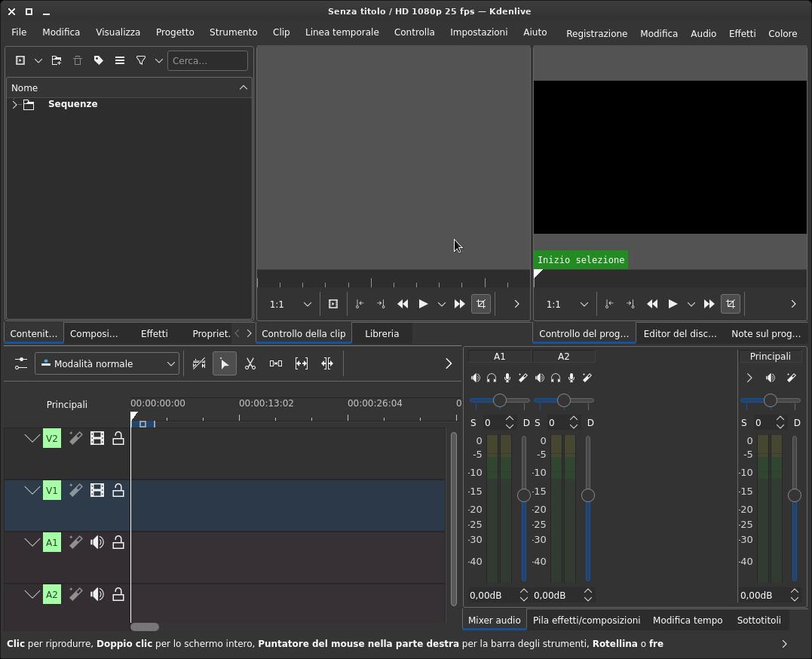The width and height of the screenshot is (812, 659).
Task: Select the slip tool in timeline toolbar
Action: [302, 363]
